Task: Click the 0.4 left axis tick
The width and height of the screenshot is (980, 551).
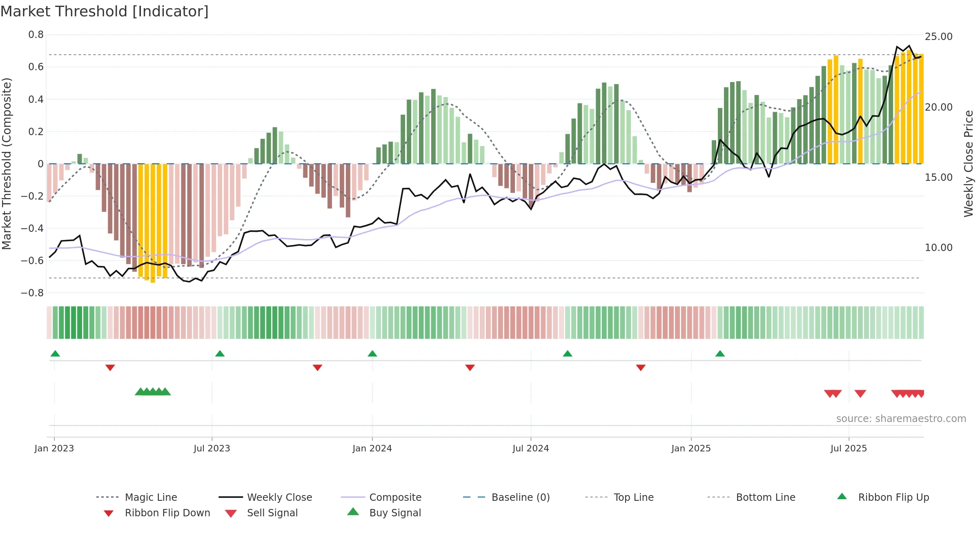Action: pyautogui.click(x=36, y=99)
